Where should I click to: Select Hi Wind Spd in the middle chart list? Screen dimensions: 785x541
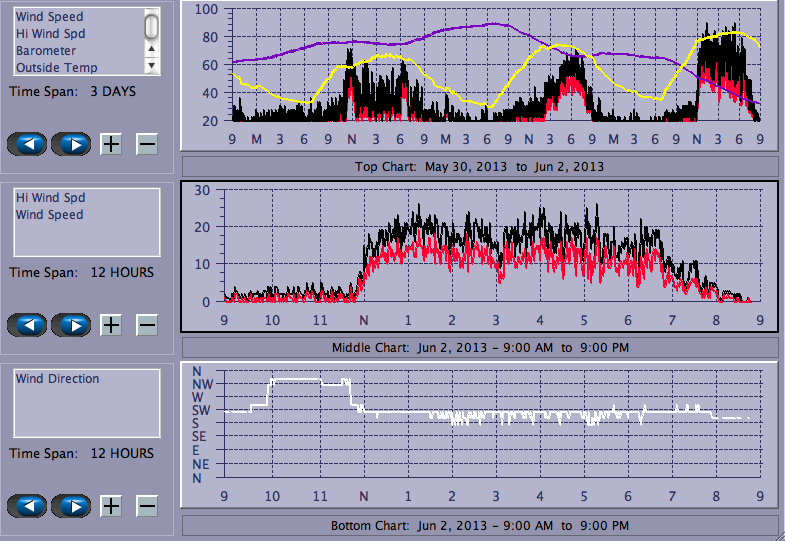(50, 198)
